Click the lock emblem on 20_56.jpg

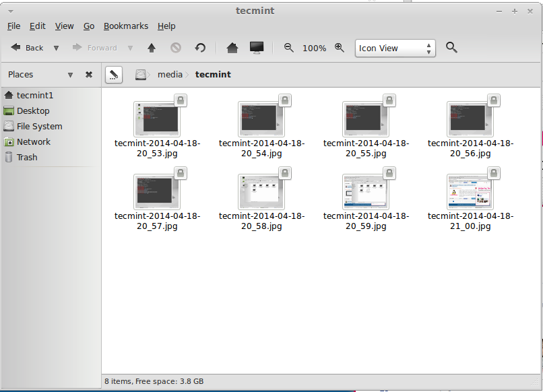pyautogui.click(x=494, y=100)
